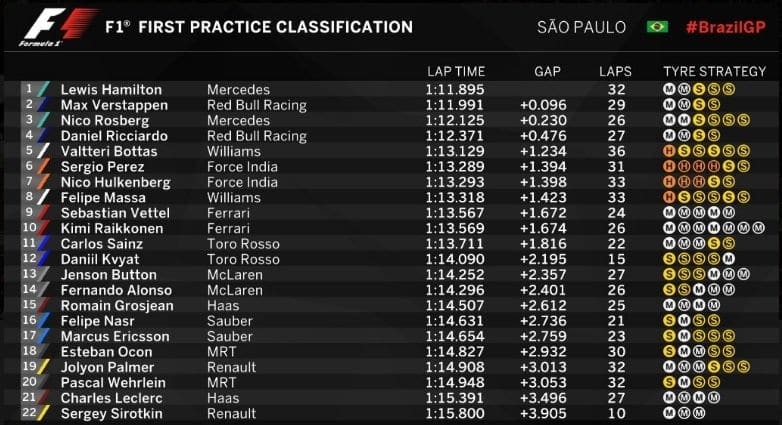The width and height of the screenshot is (782, 425).
Task: Click Vettel's red Ferrari team color stripe
Action: [42, 213]
